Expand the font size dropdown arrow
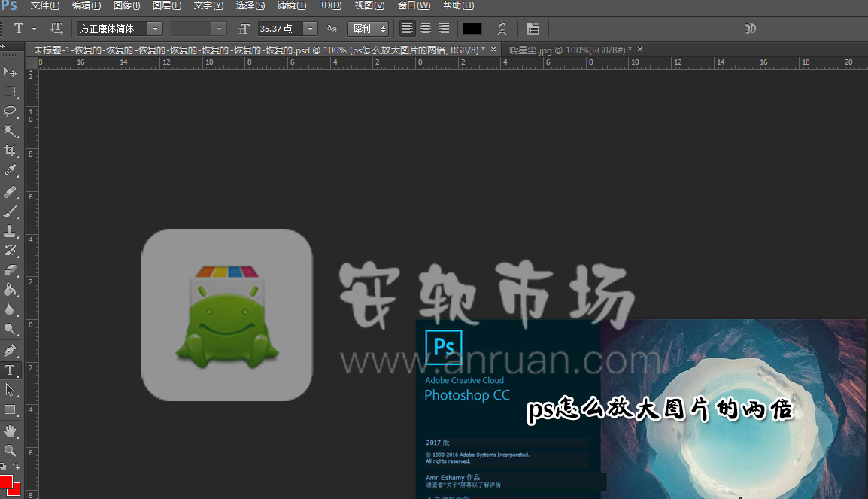This screenshot has width=868, height=499. [x=310, y=29]
